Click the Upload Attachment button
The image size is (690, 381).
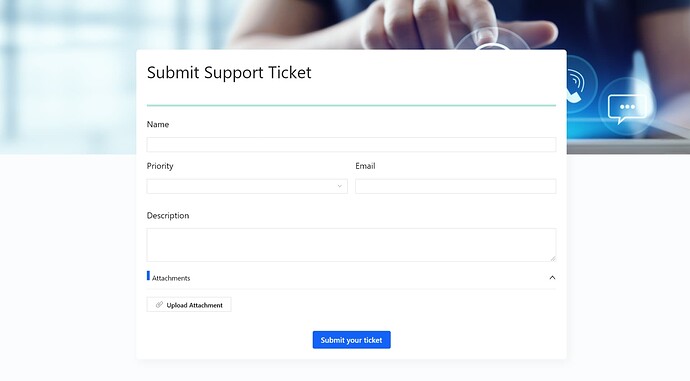coord(189,304)
